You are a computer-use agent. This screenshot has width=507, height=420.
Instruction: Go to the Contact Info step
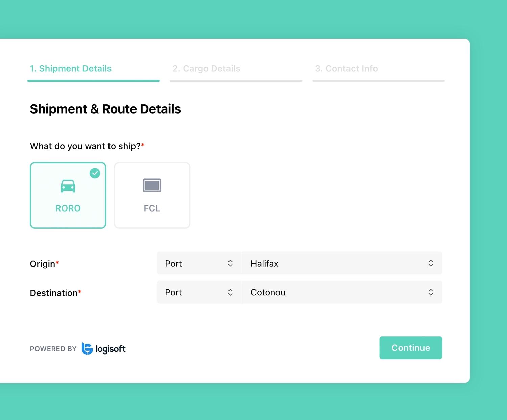click(346, 69)
